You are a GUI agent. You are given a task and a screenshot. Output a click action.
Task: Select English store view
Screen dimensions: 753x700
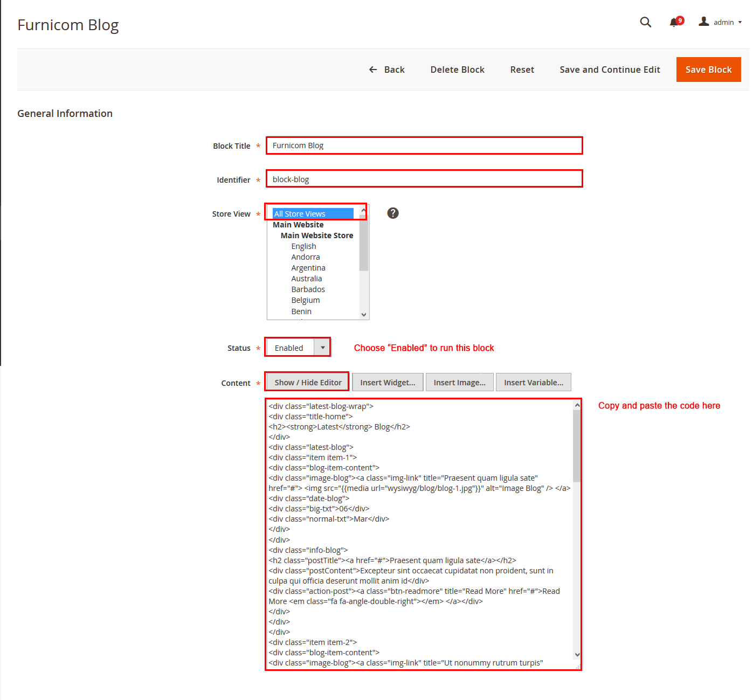coord(303,246)
